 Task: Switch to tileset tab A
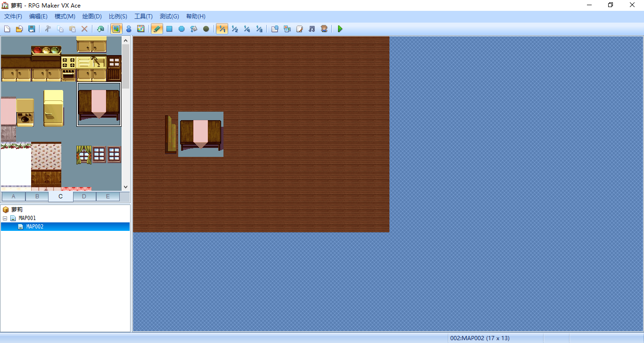(x=13, y=196)
